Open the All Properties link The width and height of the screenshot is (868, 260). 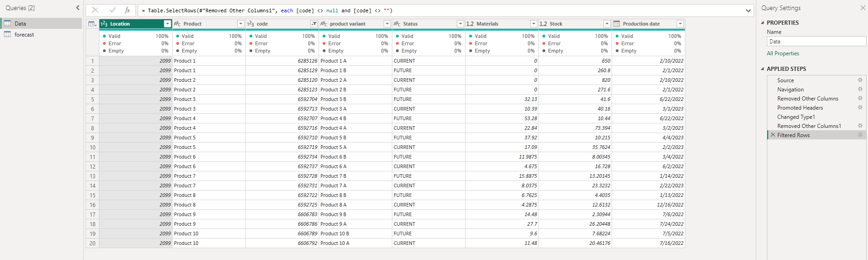pos(783,53)
